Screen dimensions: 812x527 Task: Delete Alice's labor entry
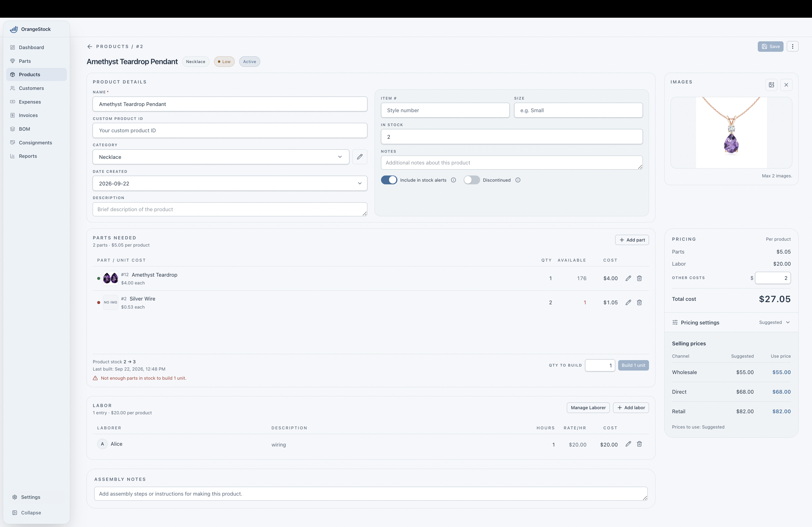coord(639,444)
